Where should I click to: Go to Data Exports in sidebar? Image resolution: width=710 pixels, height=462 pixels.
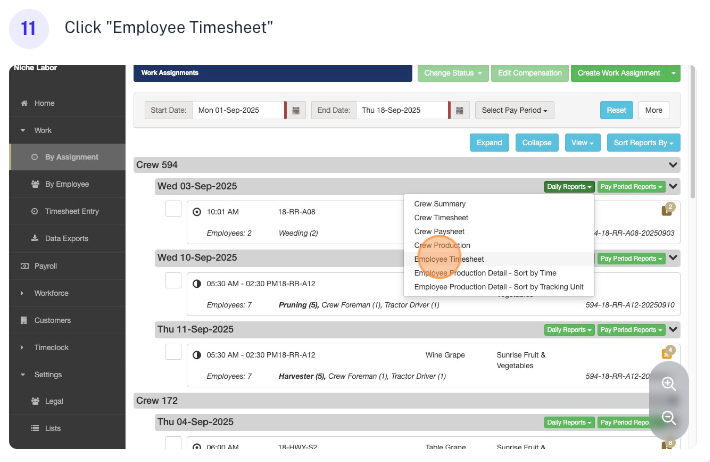[x=66, y=238]
